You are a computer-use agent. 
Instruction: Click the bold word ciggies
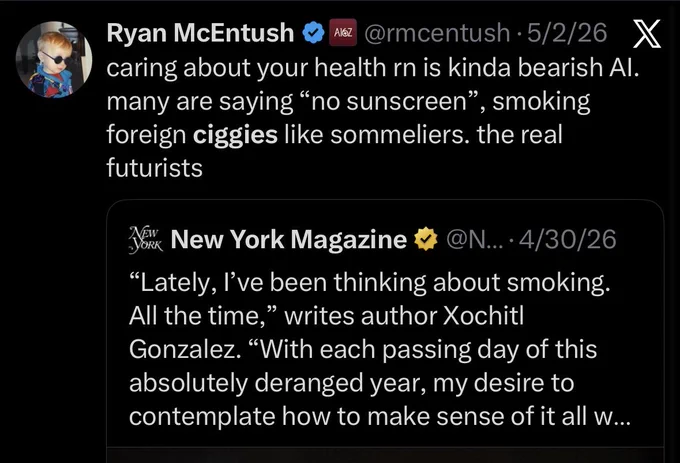[x=235, y=135]
